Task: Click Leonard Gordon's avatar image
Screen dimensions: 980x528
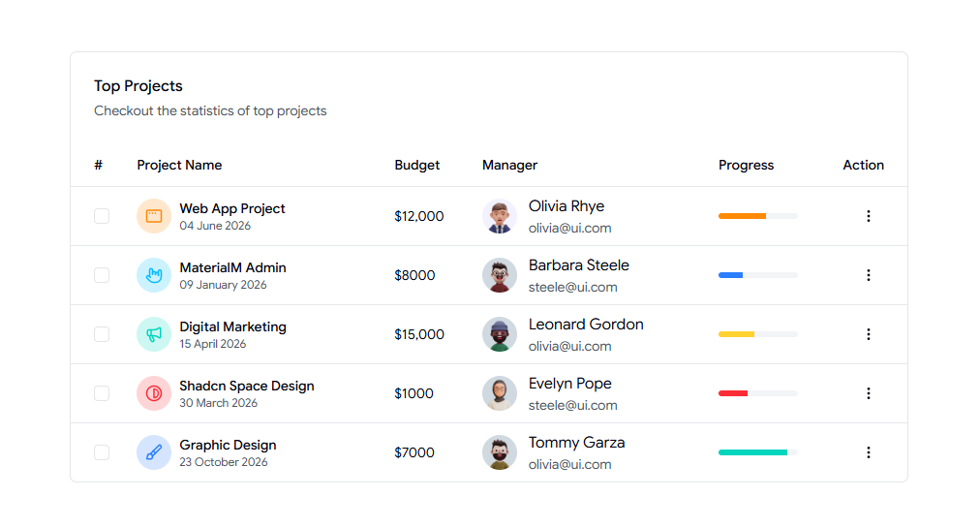Action: (500, 334)
